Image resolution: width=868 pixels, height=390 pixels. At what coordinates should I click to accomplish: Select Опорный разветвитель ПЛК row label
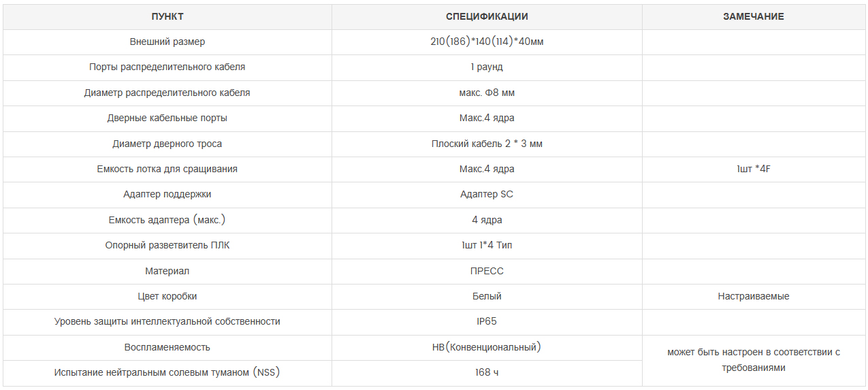[167, 245]
